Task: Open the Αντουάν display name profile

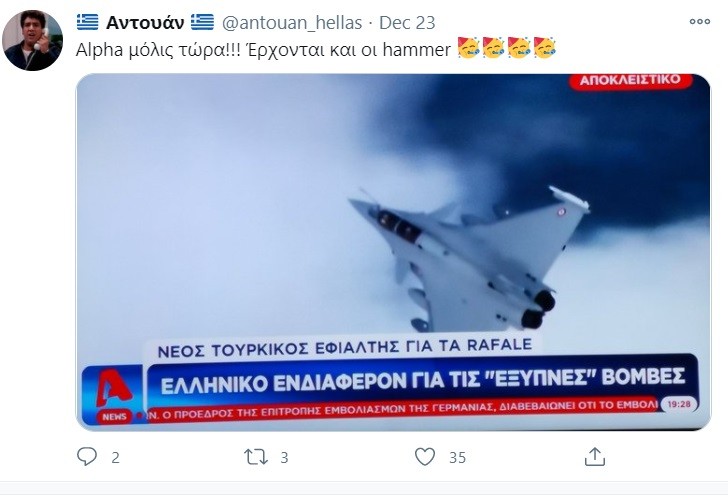Action: [145, 22]
